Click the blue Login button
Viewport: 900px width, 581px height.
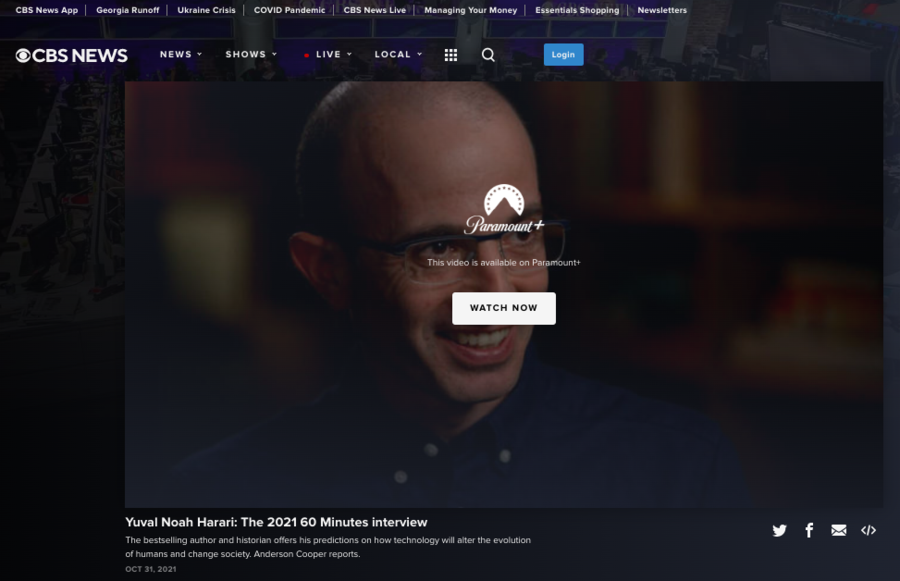(x=563, y=55)
